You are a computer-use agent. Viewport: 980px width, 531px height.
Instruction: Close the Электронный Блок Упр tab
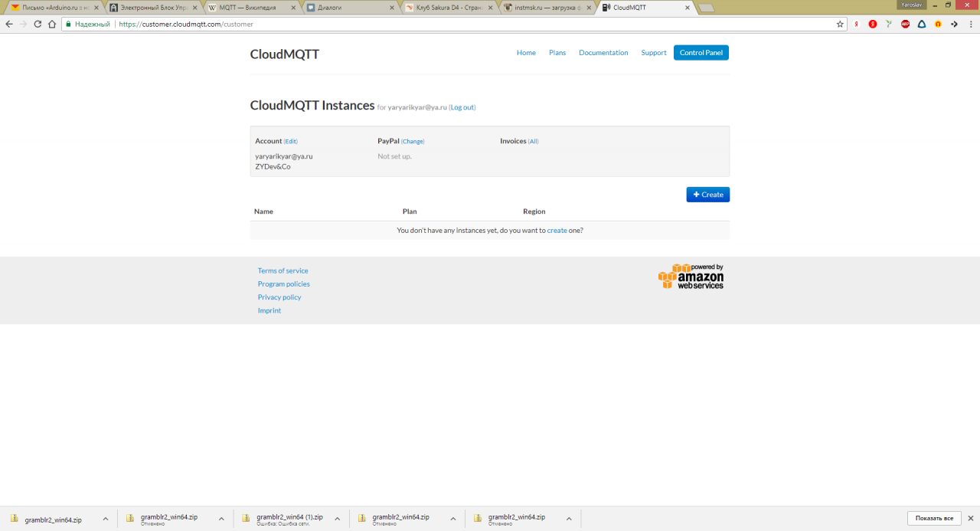pos(195,8)
